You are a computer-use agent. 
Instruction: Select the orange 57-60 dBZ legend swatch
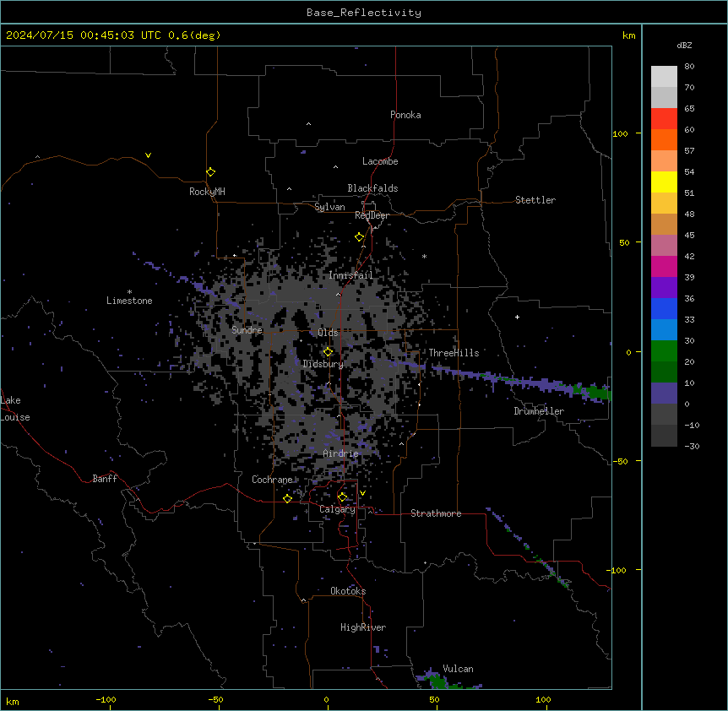click(664, 139)
